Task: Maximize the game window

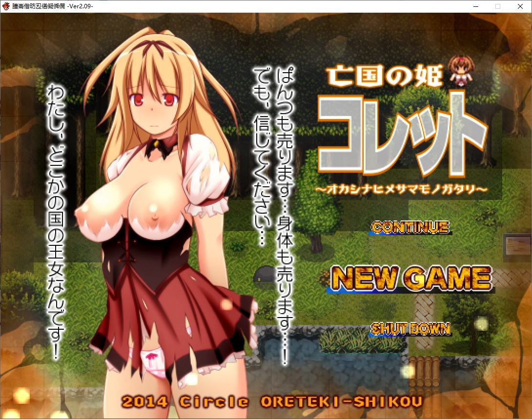Action: [x=498, y=6]
